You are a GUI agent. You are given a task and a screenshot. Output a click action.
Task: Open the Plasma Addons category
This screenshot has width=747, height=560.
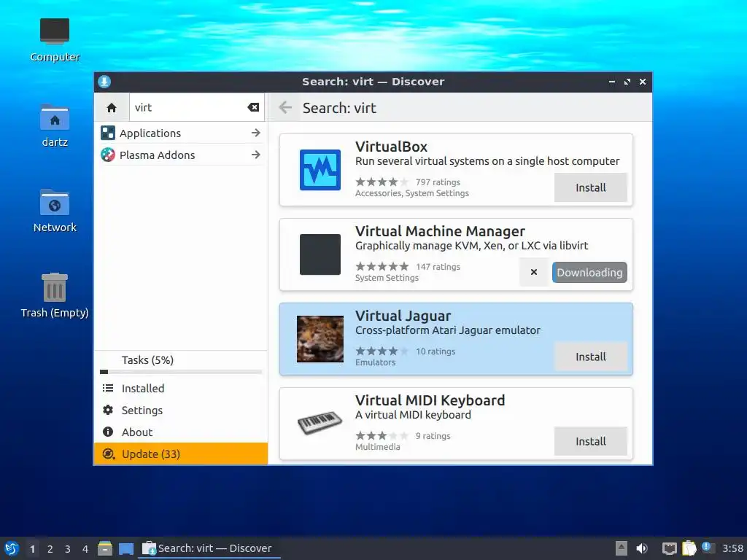tap(181, 155)
